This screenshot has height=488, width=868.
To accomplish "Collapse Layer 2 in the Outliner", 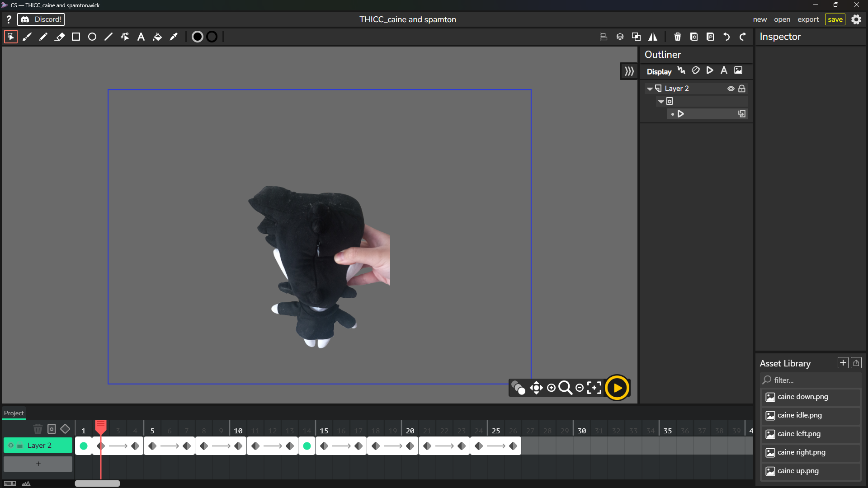I will (x=650, y=89).
